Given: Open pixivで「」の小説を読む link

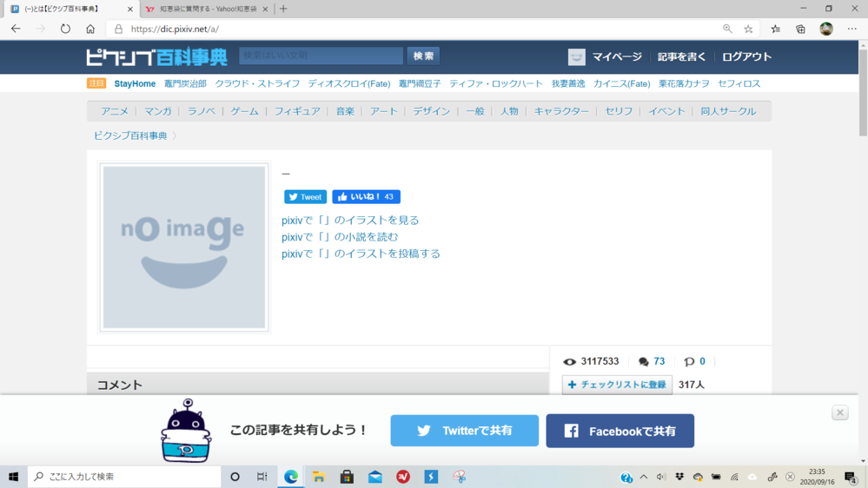Looking at the screenshot, I should (340, 237).
